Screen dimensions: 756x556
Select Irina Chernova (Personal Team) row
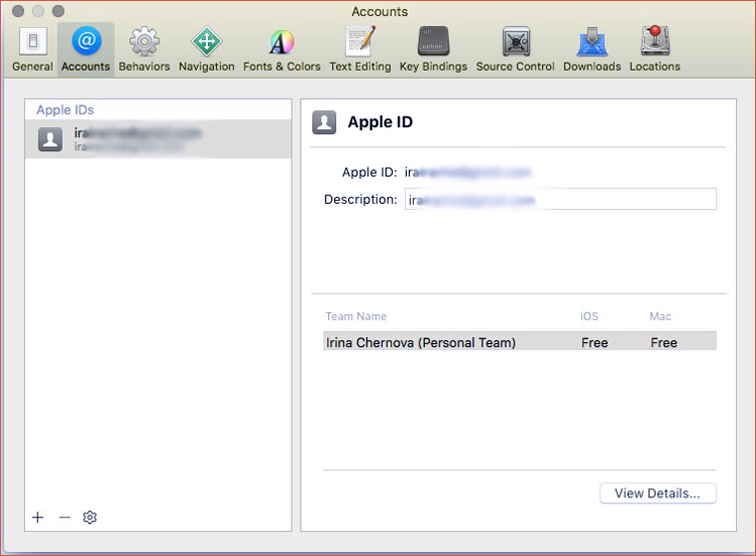coord(519,342)
